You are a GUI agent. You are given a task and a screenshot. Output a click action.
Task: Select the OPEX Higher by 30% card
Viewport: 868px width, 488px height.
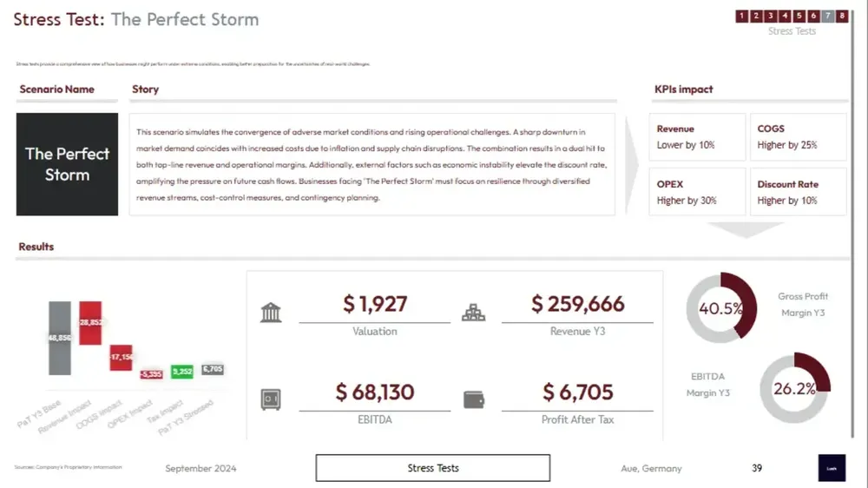[x=697, y=192]
